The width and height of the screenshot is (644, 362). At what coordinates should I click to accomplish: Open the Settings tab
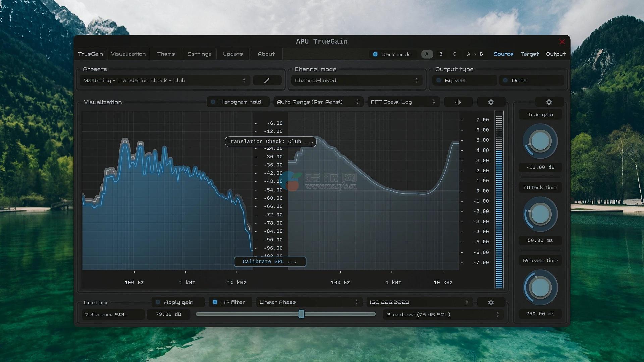point(199,54)
